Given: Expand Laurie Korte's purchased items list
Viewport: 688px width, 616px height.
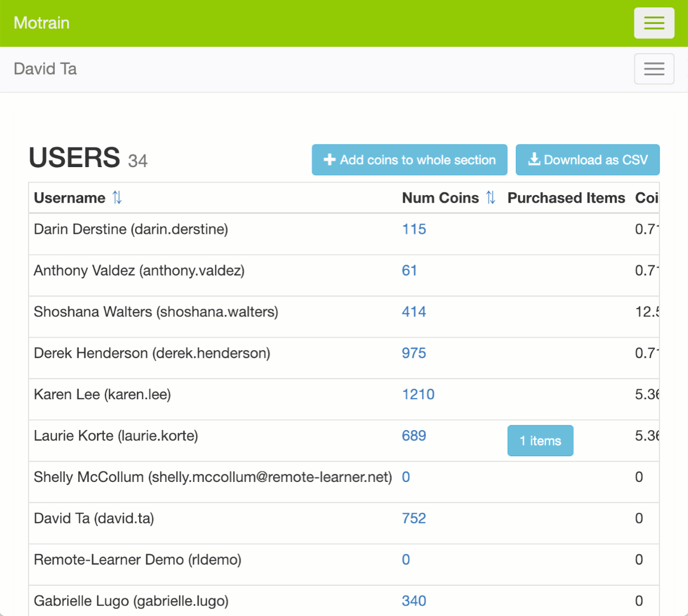Looking at the screenshot, I should (540, 440).
